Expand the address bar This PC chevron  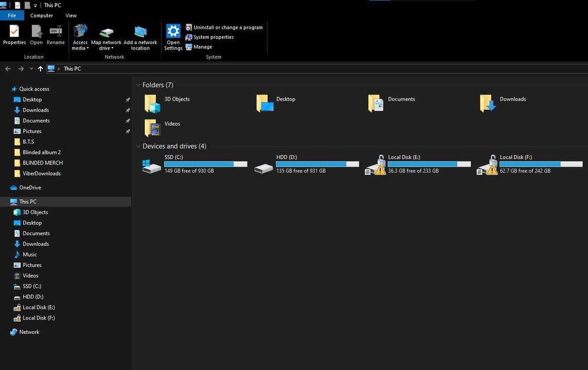pos(58,69)
